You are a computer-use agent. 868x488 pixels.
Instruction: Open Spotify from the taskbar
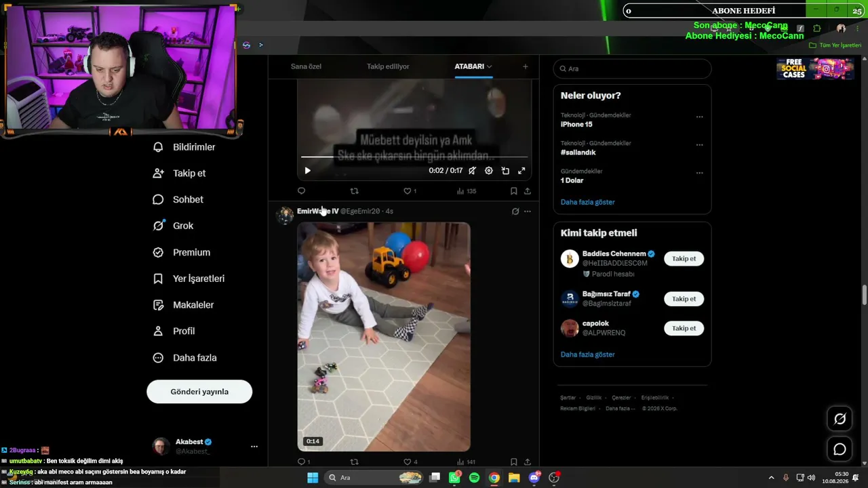[x=474, y=478]
